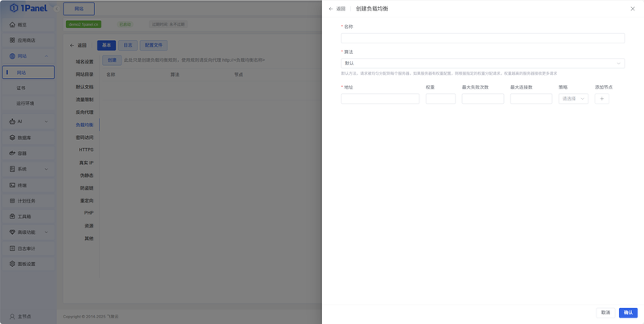
Task: Select 负载均衡 settings section
Action: (85, 125)
